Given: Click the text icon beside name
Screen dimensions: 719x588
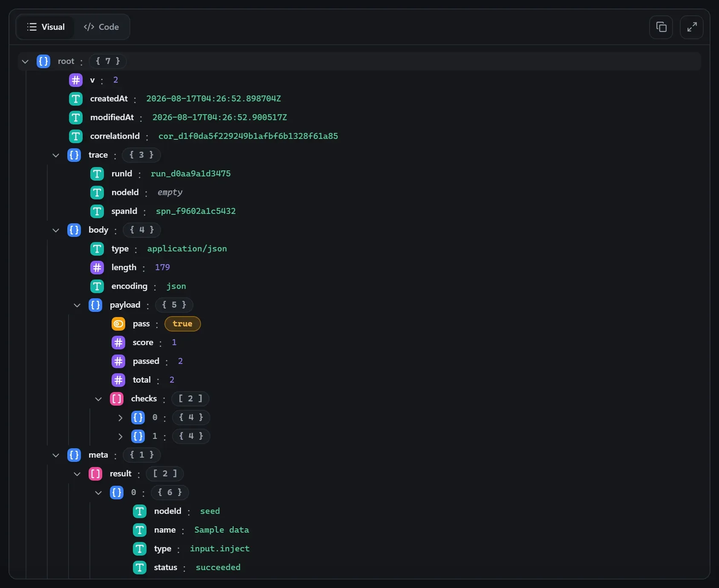Looking at the screenshot, I should coord(140,530).
